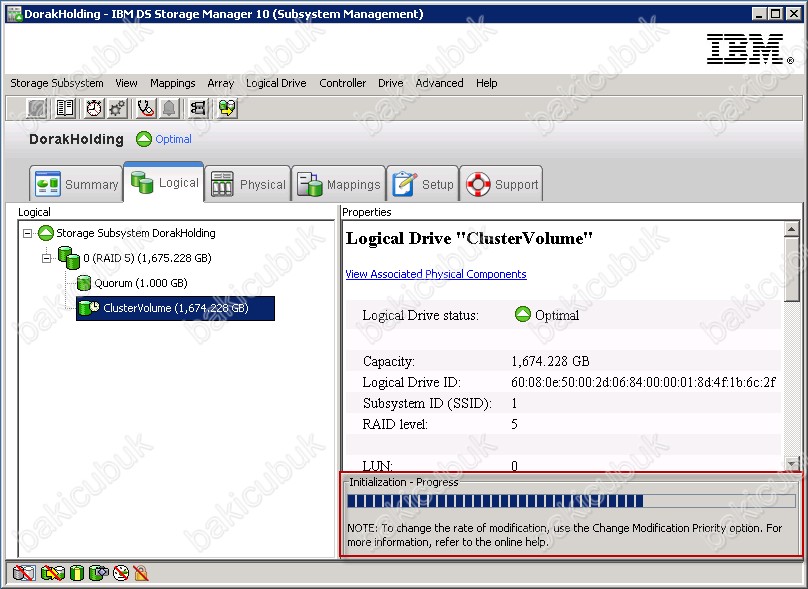
Task: Click the black enclosure toolbar icon
Action: (198, 108)
